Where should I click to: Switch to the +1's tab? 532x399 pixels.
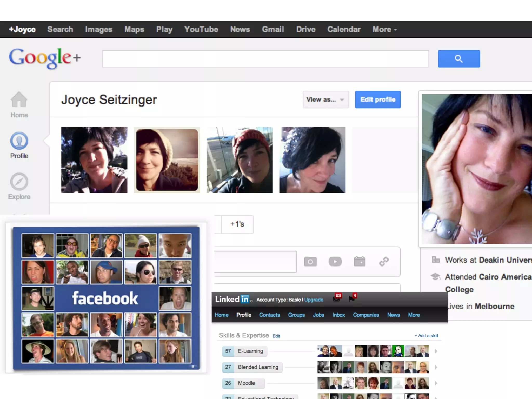pyautogui.click(x=237, y=224)
